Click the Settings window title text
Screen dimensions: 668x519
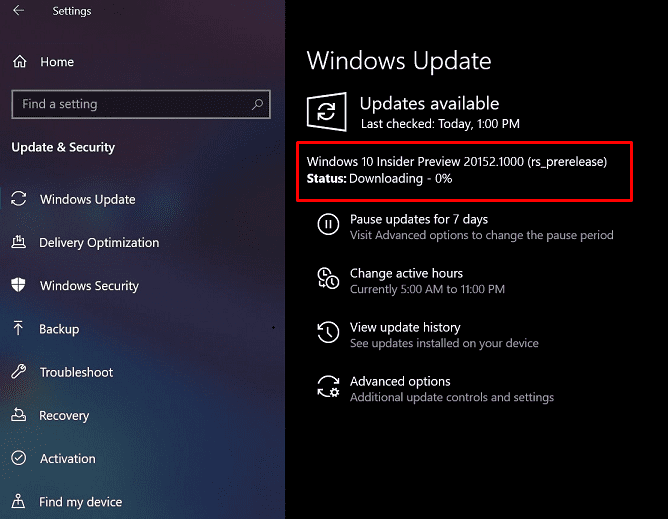point(72,11)
